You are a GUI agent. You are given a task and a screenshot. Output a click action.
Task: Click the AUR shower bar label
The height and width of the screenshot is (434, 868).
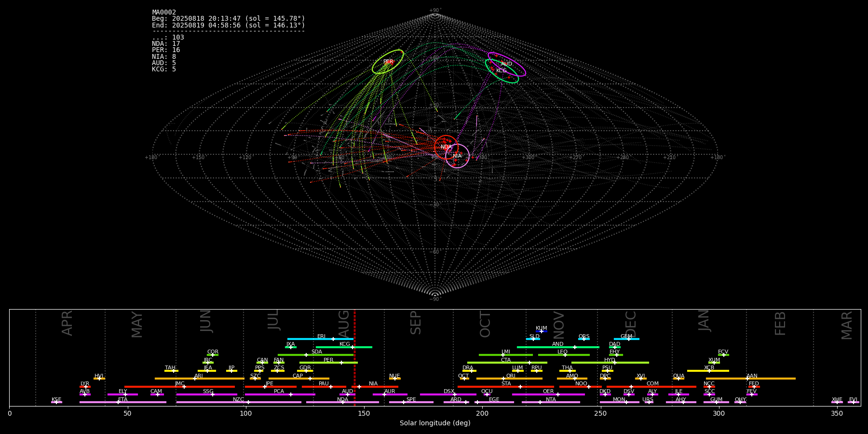(390, 392)
